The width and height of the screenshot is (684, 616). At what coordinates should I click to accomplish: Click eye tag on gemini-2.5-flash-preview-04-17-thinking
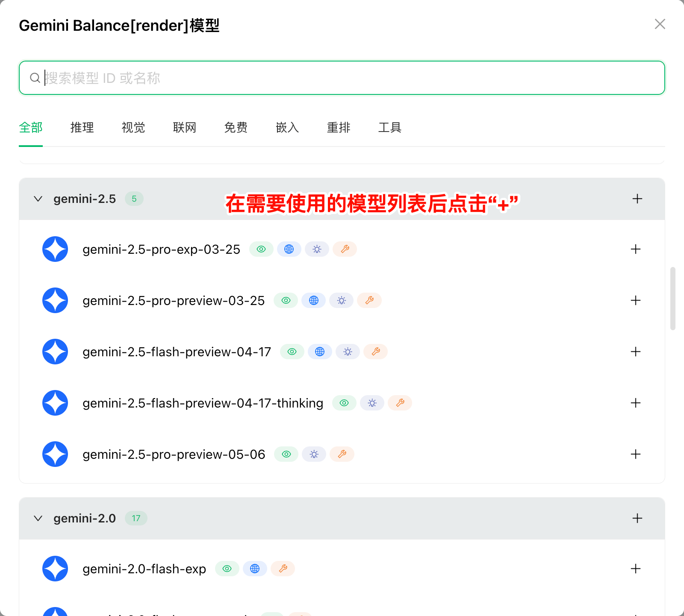tap(344, 403)
